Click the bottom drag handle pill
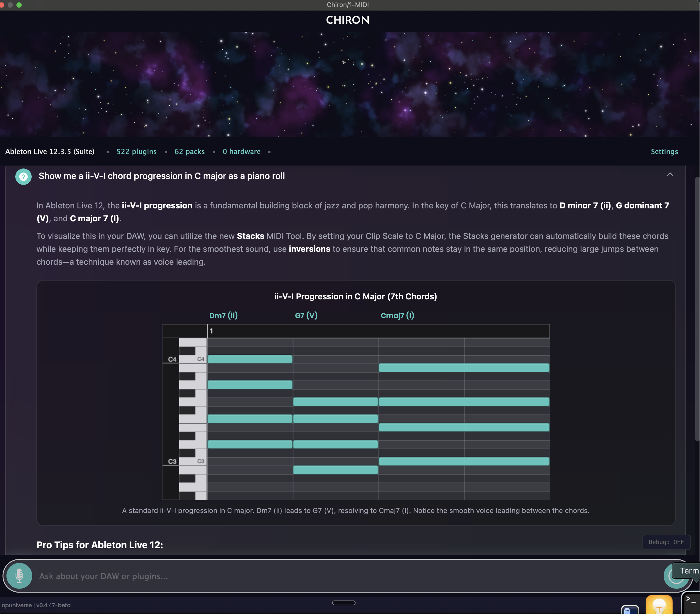Screen dimensions: 700x614 coord(344,603)
